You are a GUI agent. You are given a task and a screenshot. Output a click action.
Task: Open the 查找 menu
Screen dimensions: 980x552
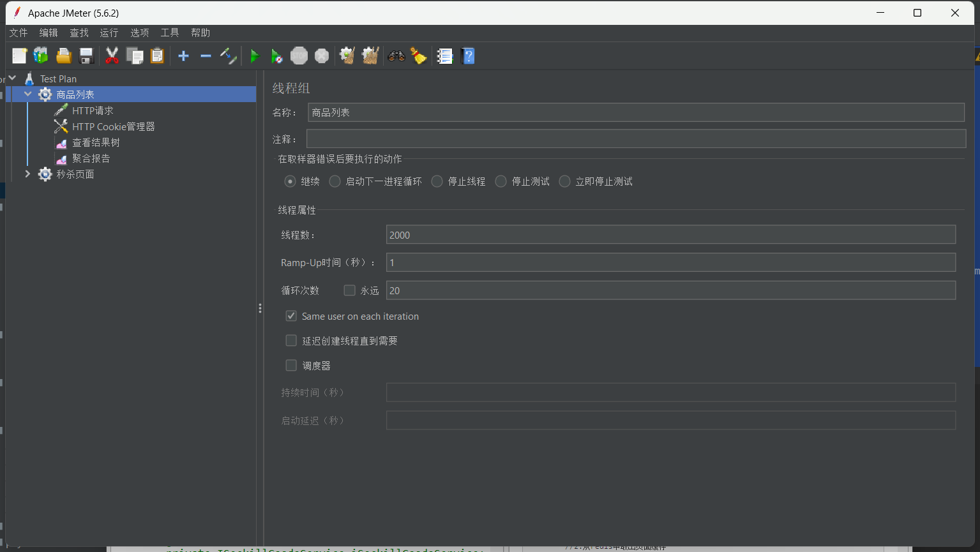coord(79,33)
